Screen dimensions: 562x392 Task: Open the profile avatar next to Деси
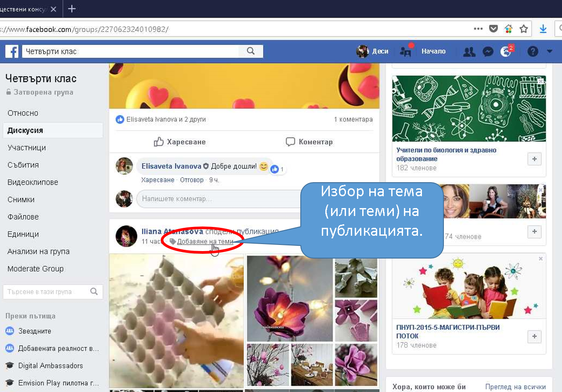(362, 51)
